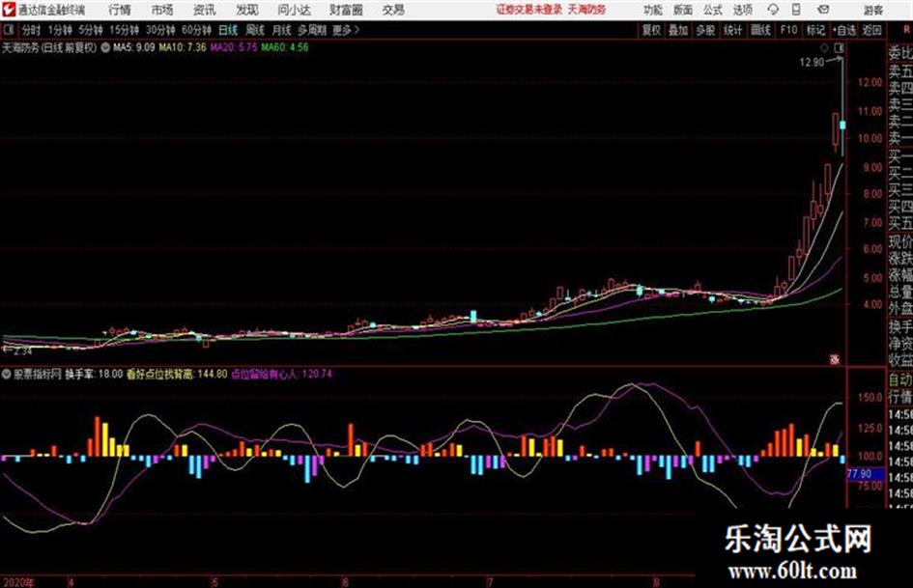Open the 选项 menu
The width and height of the screenshot is (913, 588).
(x=743, y=10)
